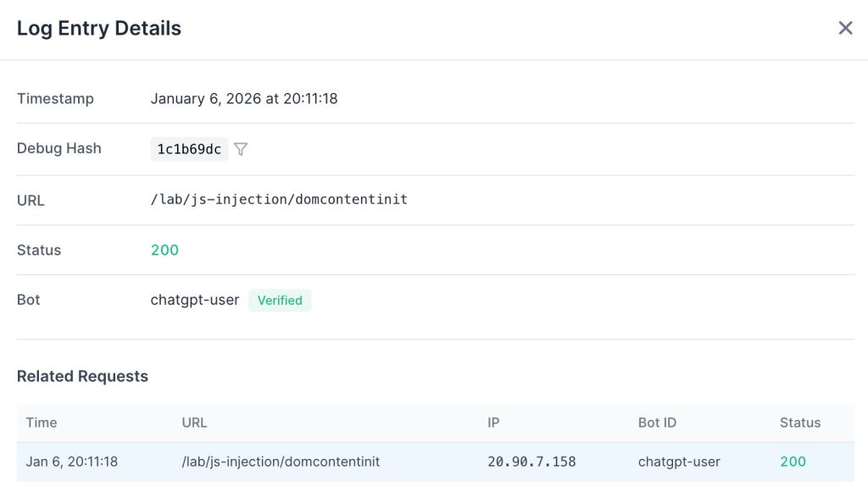Click the Debug Hash field label
Image resolution: width=868 pixels, height=498 pixels.
coord(59,148)
